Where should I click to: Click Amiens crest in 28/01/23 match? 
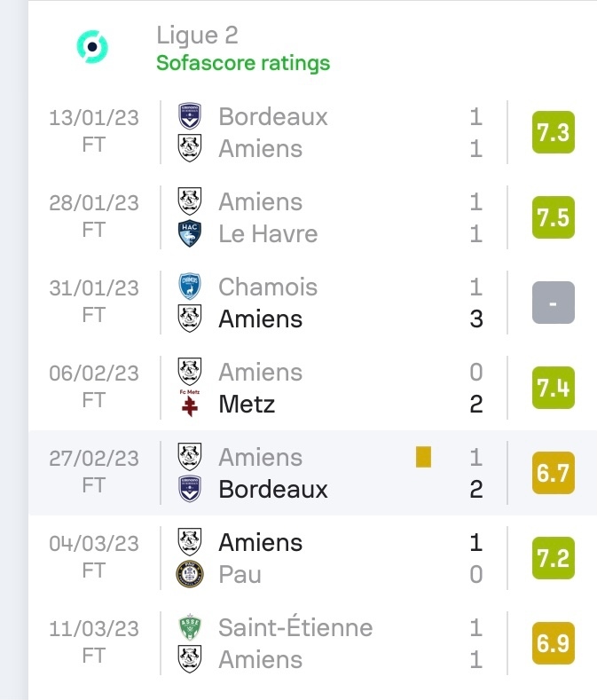coord(189,201)
